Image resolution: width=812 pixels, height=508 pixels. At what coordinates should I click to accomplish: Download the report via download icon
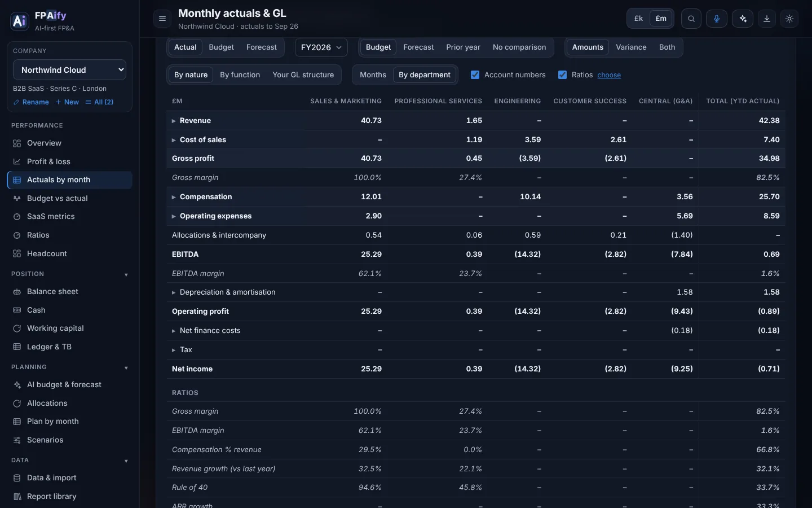[767, 19]
